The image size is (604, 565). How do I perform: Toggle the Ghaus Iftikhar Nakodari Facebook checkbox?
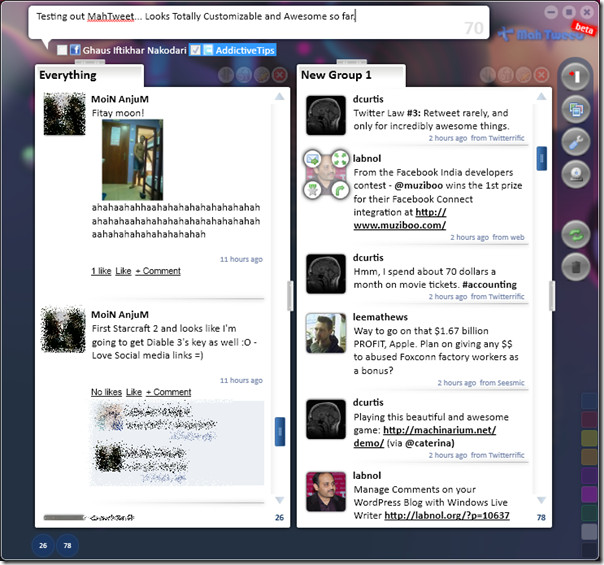[62, 50]
